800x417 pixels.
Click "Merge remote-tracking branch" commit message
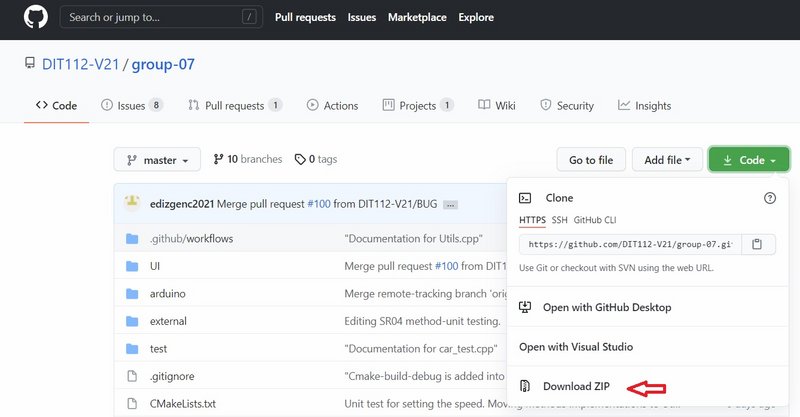425,293
